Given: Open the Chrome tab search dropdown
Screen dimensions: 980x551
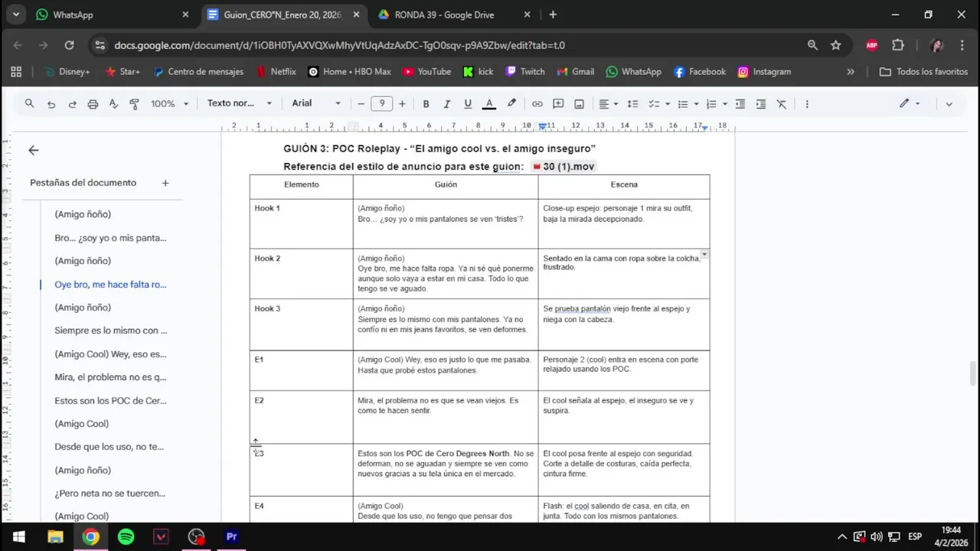Looking at the screenshot, I should (15, 15).
